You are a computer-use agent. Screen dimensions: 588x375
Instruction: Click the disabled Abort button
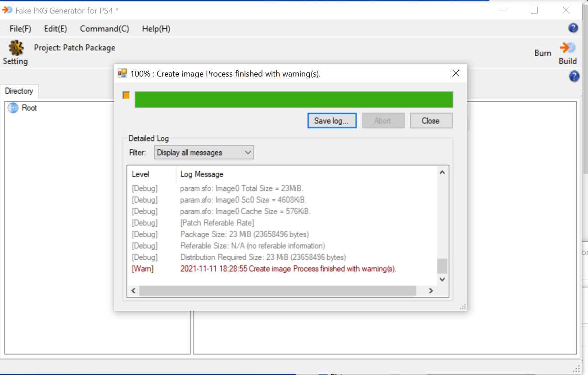(x=383, y=121)
